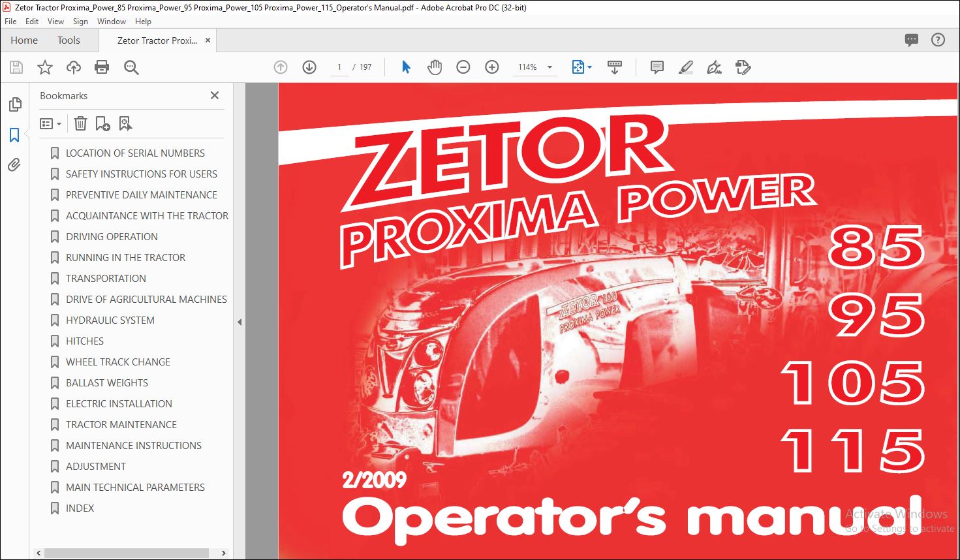Open the Window menu

coord(112,22)
